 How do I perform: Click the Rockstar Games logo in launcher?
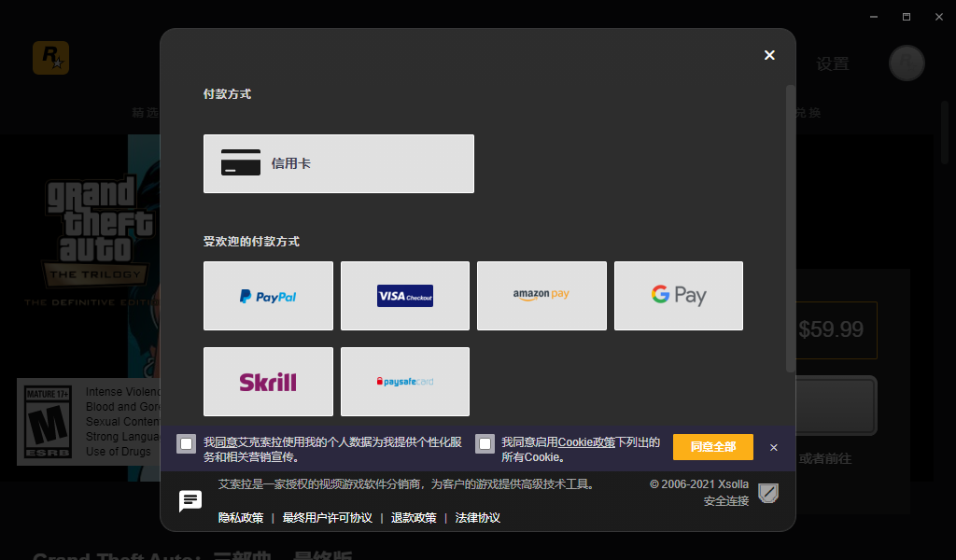51,58
